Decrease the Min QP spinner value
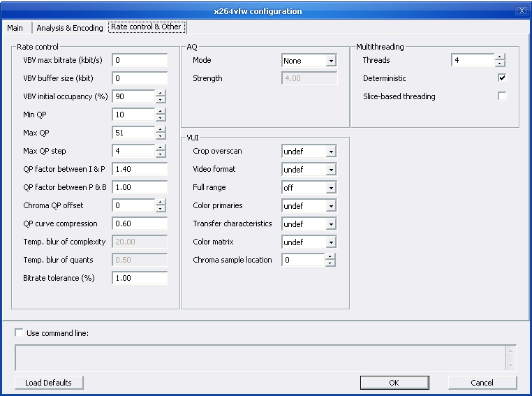The image size is (532, 396). 161,118
